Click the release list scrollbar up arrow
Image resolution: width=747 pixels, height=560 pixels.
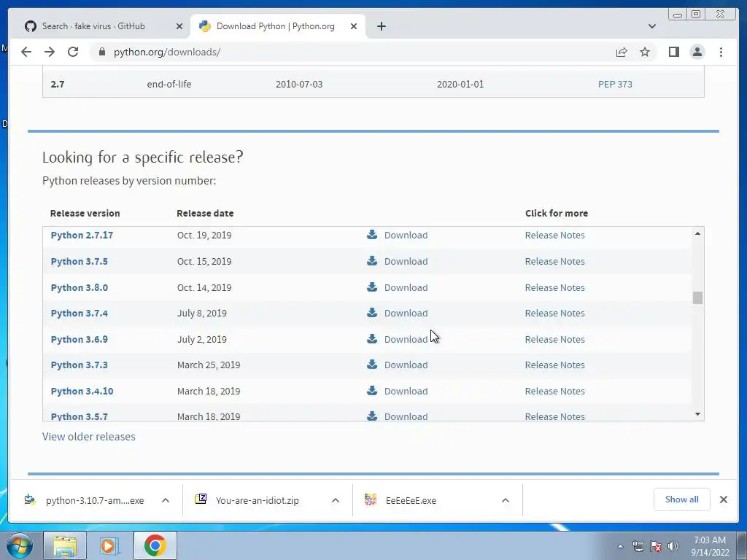(x=697, y=233)
